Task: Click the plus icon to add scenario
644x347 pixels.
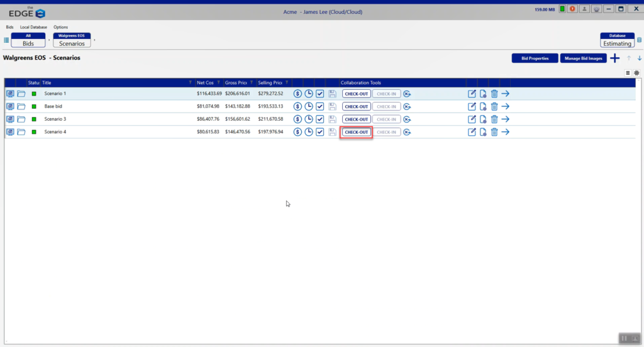Action: 615,58
